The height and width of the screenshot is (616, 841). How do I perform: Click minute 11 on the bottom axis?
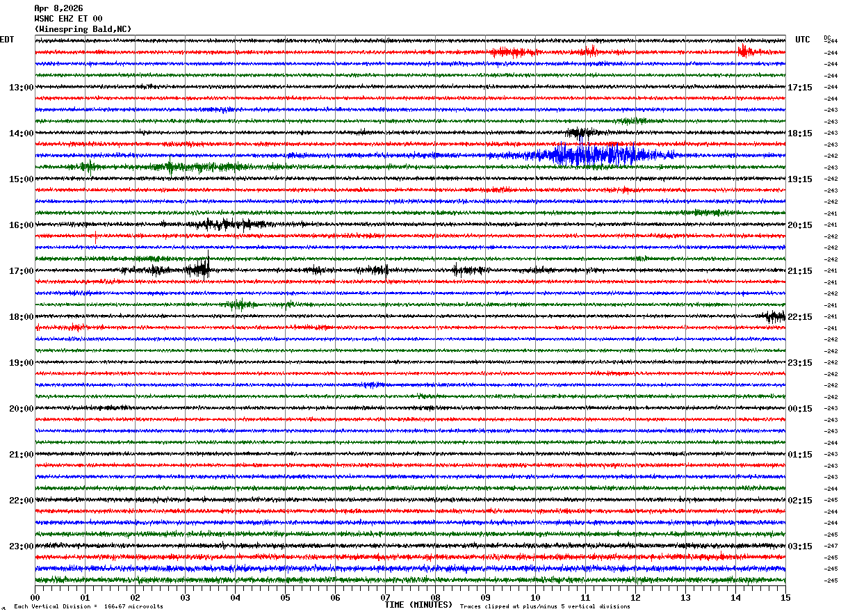point(585,597)
